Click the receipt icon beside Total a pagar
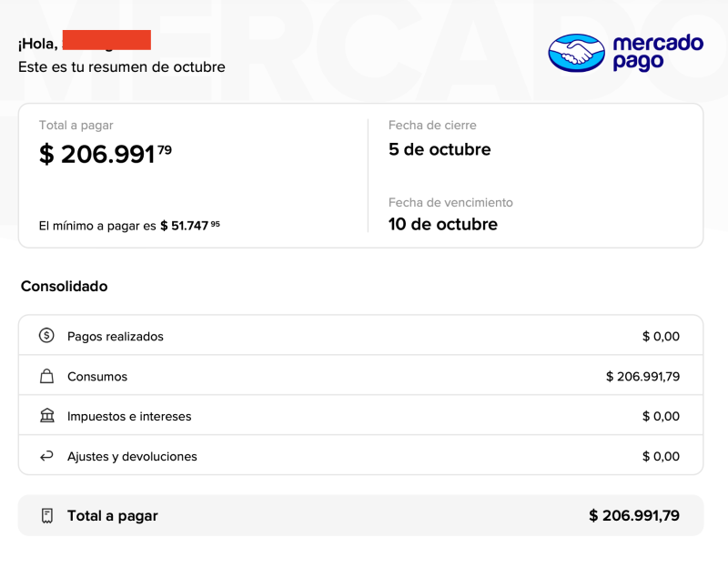The image size is (728, 568). [x=46, y=515]
